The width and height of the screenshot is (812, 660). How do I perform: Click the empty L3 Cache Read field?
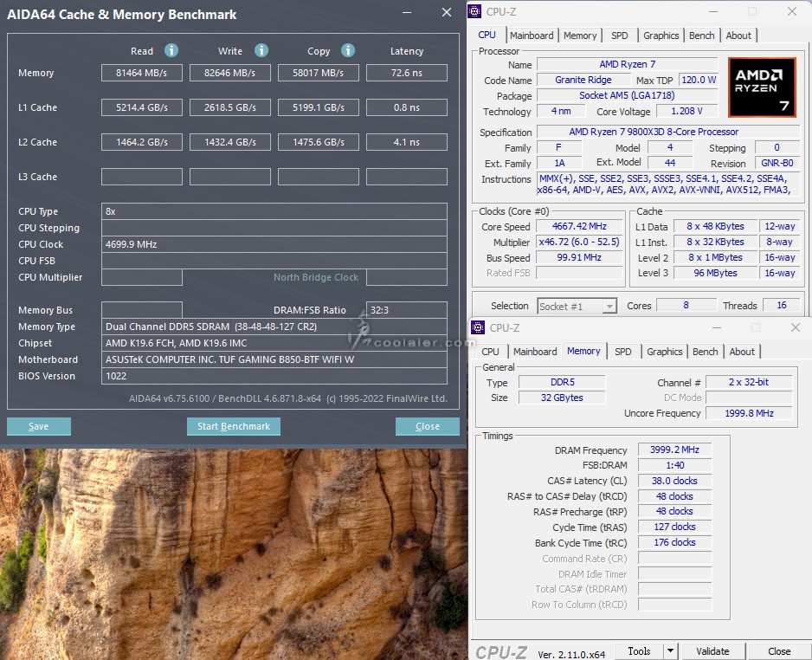pos(141,177)
